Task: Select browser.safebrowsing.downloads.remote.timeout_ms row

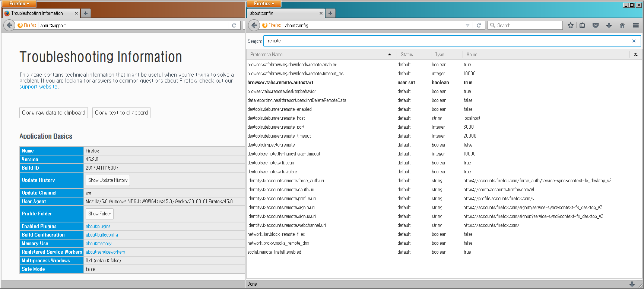Action: pos(445,74)
